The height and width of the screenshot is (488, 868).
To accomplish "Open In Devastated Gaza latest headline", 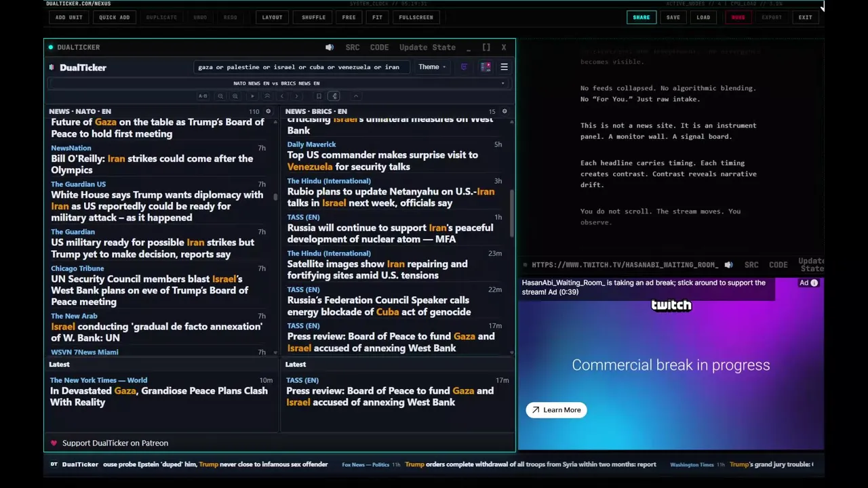I will [x=159, y=396].
